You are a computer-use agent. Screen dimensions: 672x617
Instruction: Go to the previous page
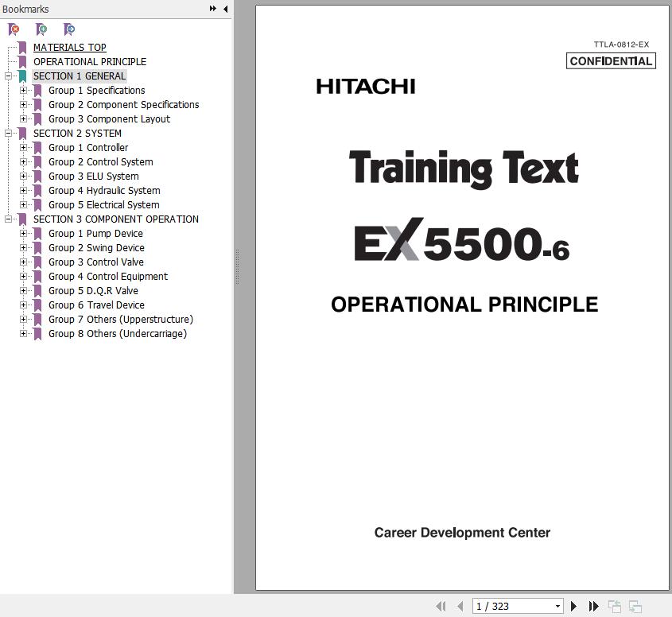[460, 607]
